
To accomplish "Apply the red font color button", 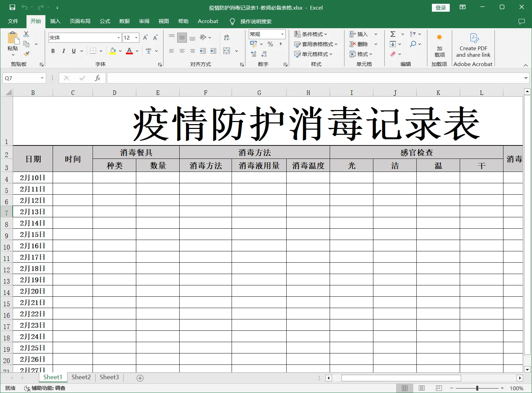I will tap(129, 51).
